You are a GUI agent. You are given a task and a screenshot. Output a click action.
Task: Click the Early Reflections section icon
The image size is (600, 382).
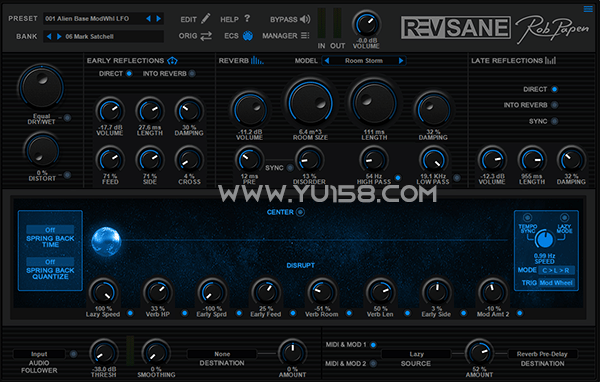[173, 60]
